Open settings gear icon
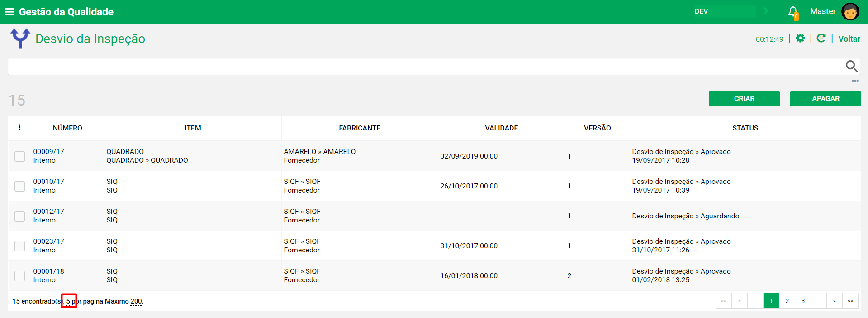 click(800, 39)
